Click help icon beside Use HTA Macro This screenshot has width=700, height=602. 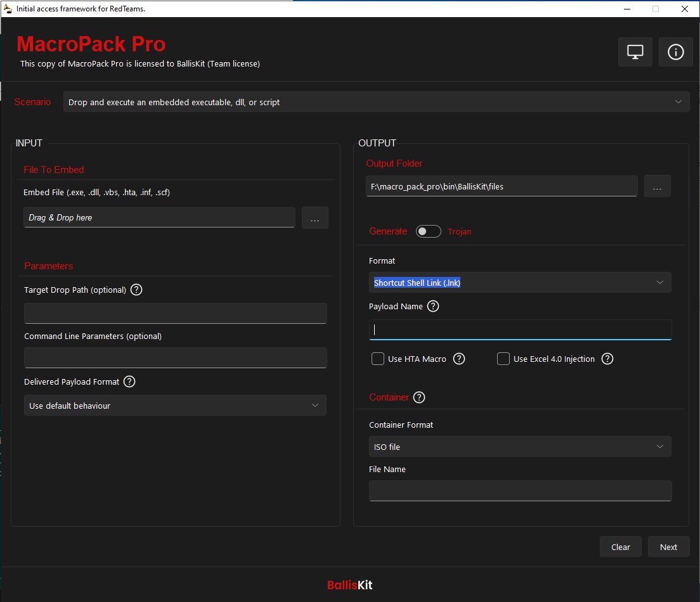point(459,359)
